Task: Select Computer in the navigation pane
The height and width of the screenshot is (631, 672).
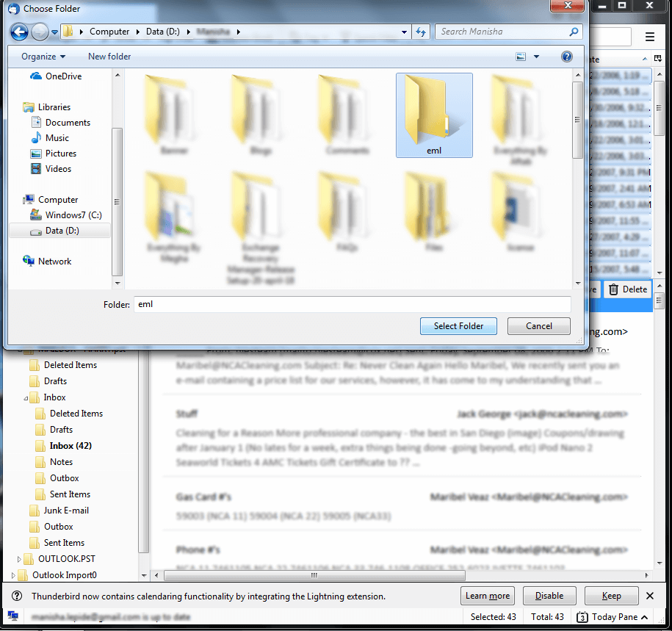Action: 51,200
